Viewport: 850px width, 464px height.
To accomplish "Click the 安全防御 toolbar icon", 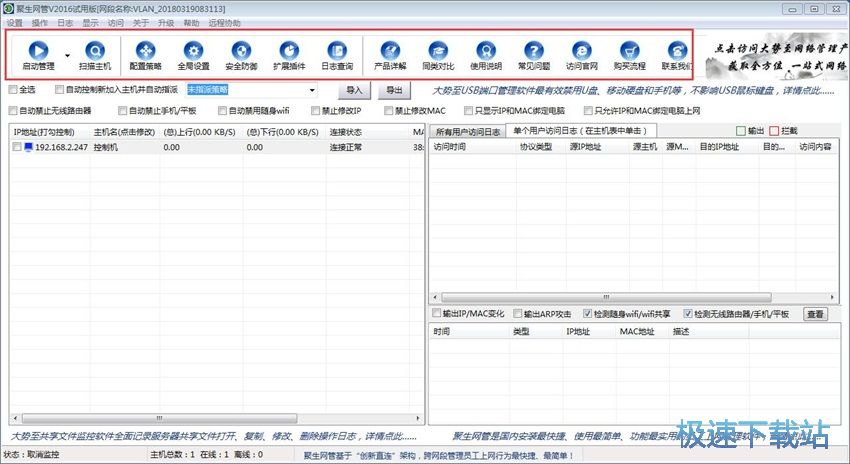I will pyautogui.click(x=241, y=51).
